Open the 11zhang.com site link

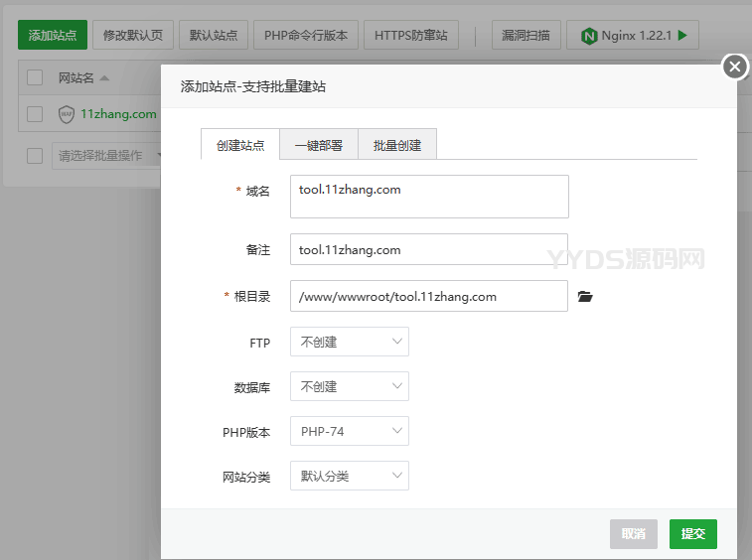(118, 114)
